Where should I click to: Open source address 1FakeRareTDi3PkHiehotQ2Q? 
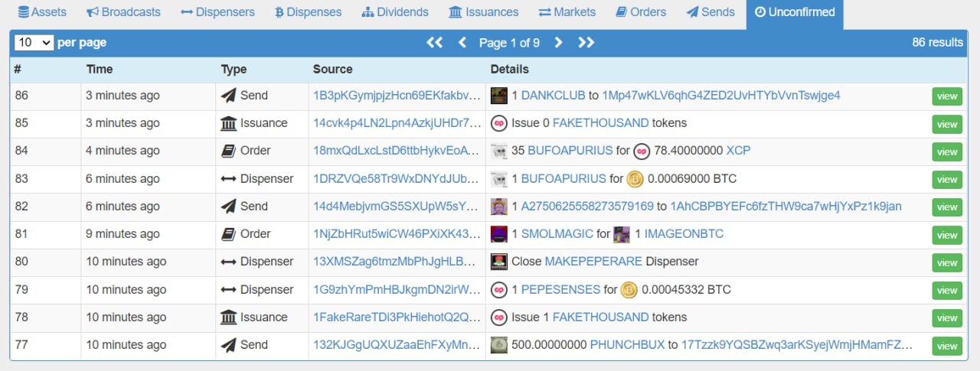[397, 317]
